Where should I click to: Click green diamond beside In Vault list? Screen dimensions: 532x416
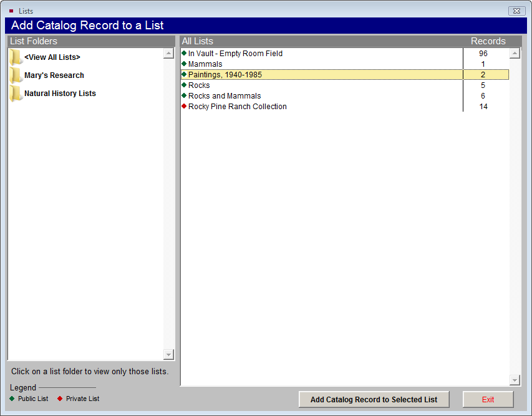(184, 54)
